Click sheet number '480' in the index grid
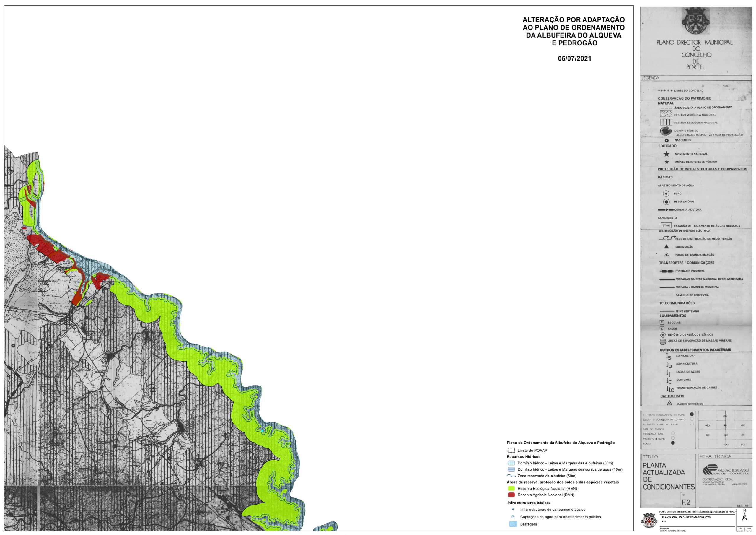756x535 pixels. click(x=708, y=426)
